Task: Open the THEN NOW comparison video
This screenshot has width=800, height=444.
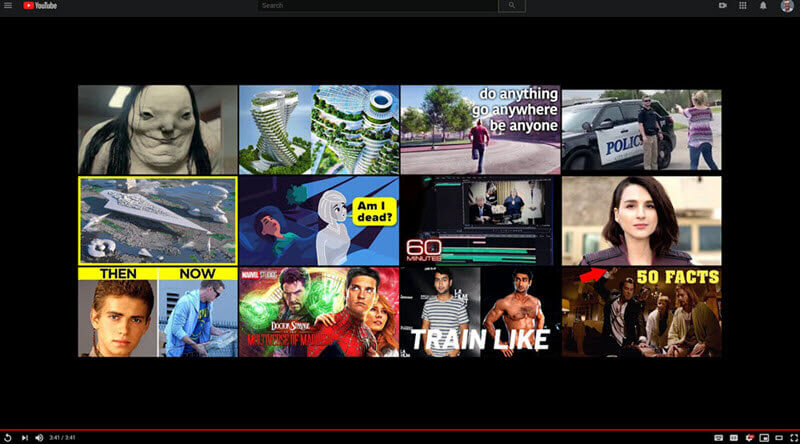Action: coord(158,312)
